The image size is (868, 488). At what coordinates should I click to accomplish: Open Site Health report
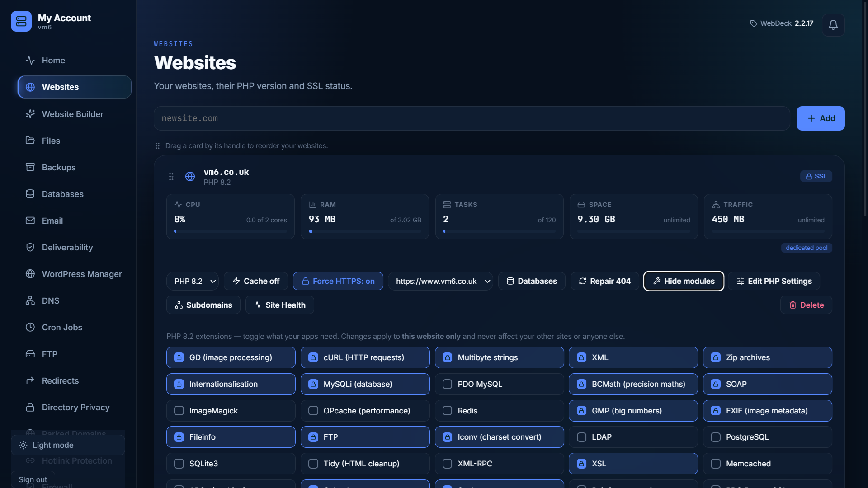point(280,305)
